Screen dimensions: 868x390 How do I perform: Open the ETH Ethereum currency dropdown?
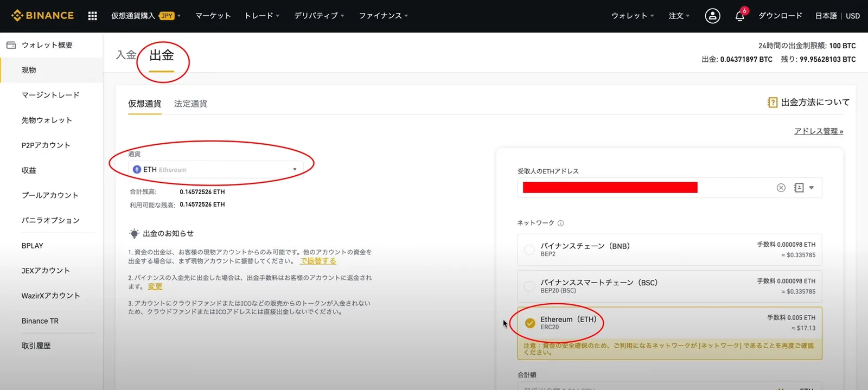(215, 170)
